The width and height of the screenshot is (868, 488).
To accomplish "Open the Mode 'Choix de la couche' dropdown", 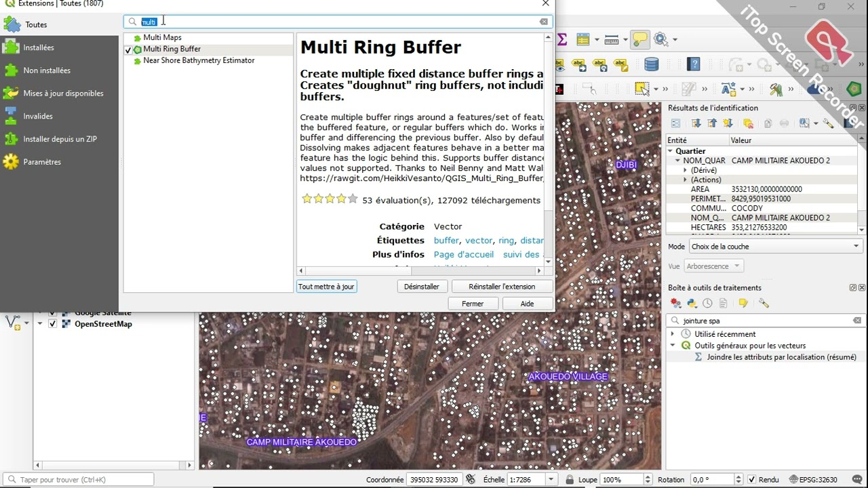I will [x=776, y=247].
